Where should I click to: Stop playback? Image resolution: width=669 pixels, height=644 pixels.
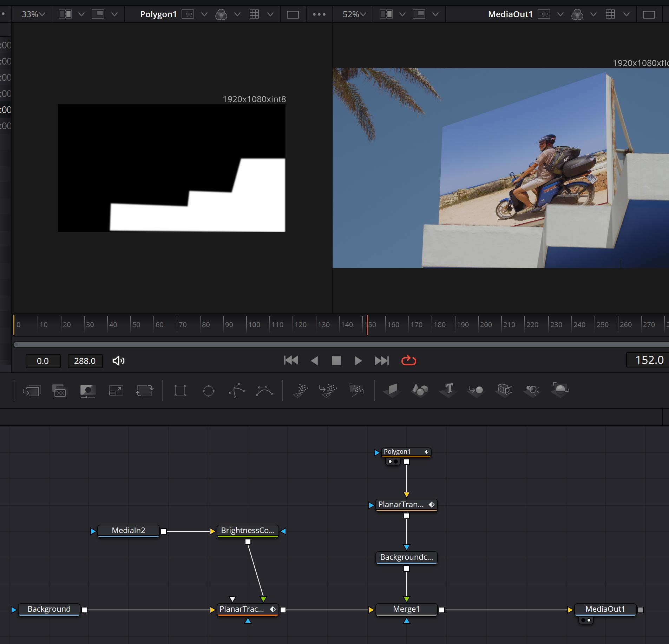(x=336, y=361)
